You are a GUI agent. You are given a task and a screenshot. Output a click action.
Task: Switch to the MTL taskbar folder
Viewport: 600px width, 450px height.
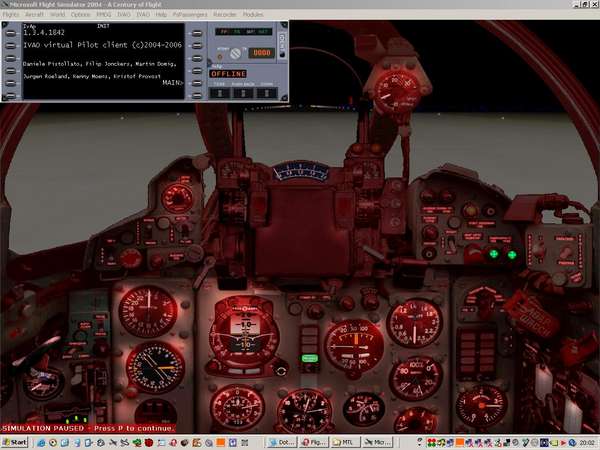[x=346, y=442]
